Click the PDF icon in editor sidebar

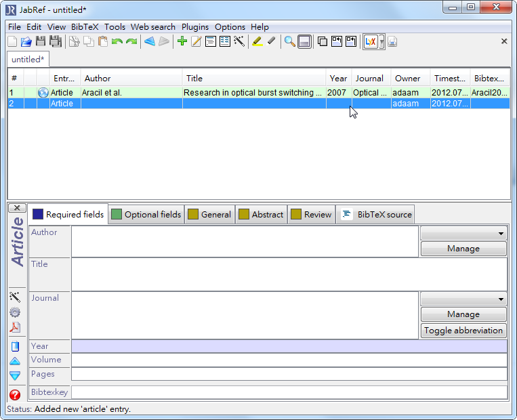click(x=15, y=327)
